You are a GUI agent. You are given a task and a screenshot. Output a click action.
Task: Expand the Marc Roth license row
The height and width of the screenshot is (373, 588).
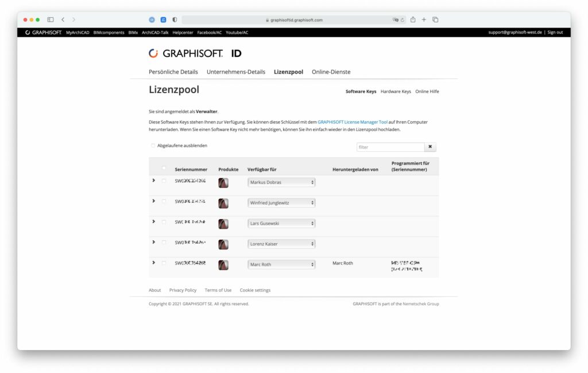[x=154, y=263]
